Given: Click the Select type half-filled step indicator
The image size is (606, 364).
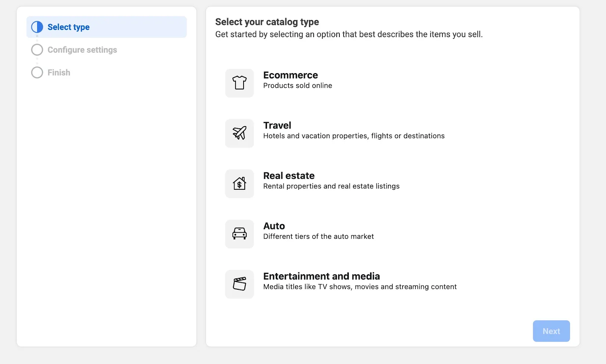Looking at the screenshot, I should [37, 27].
